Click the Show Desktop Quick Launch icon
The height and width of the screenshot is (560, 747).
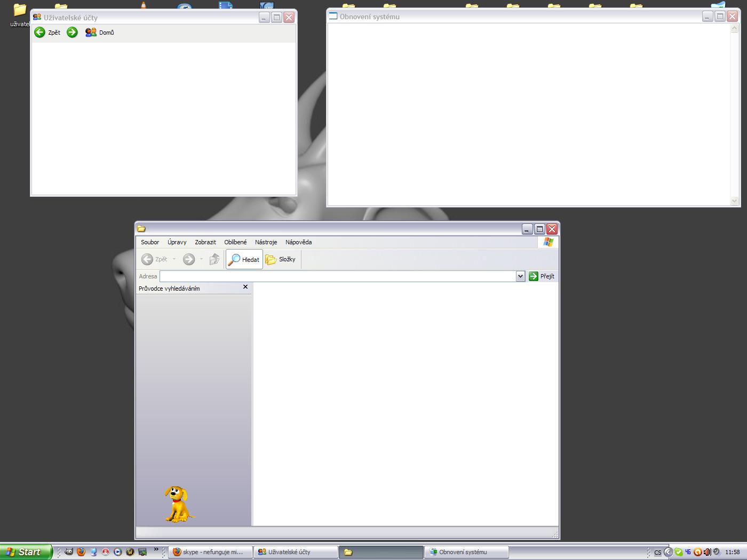[x=142, y=552]
